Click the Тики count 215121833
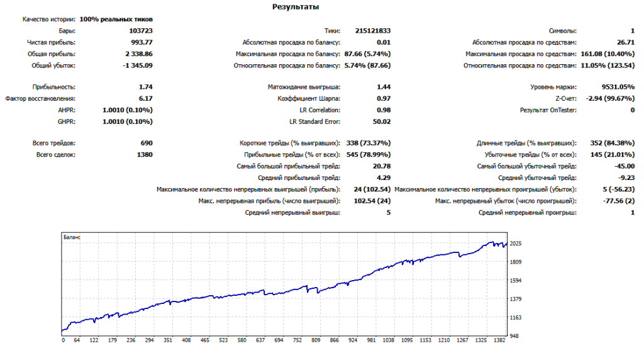 click(x=372, y=31)
